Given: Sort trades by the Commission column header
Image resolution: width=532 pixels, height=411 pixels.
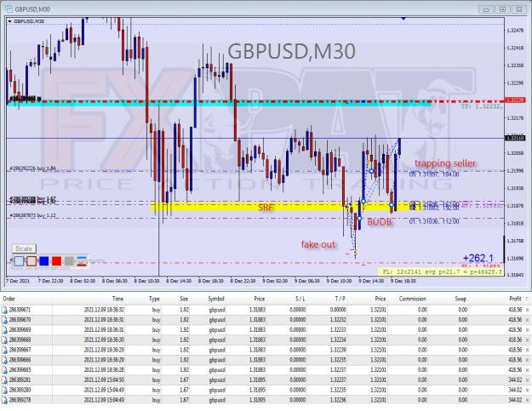Looking at the screenshot, I should (x=413, y=299).
